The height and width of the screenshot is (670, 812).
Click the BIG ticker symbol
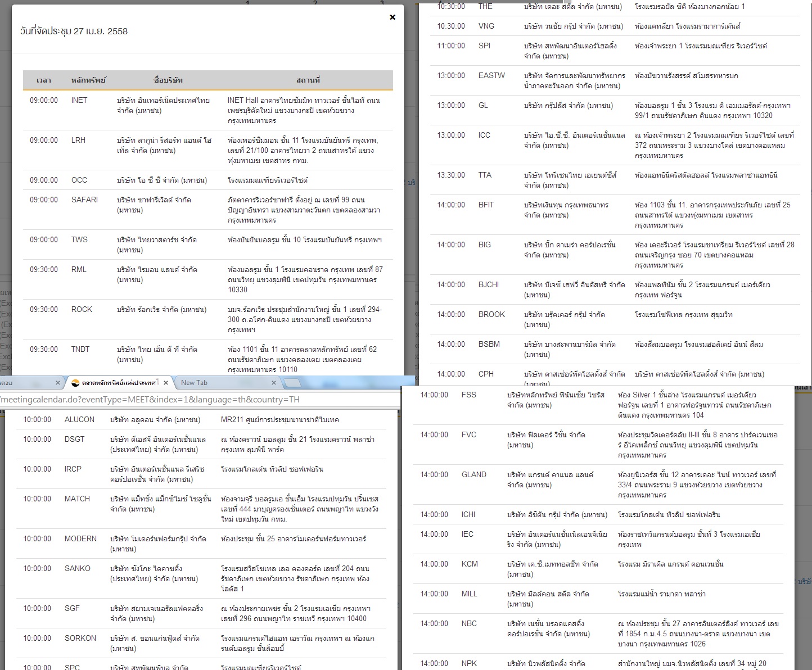(484, 245)
